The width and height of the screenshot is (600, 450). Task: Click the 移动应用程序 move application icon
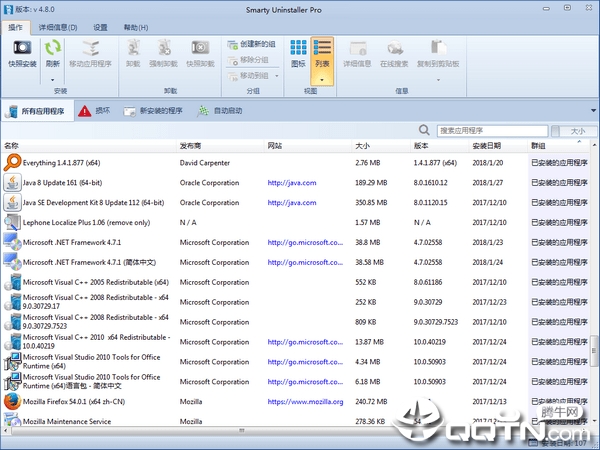click(x=90, y=48)
